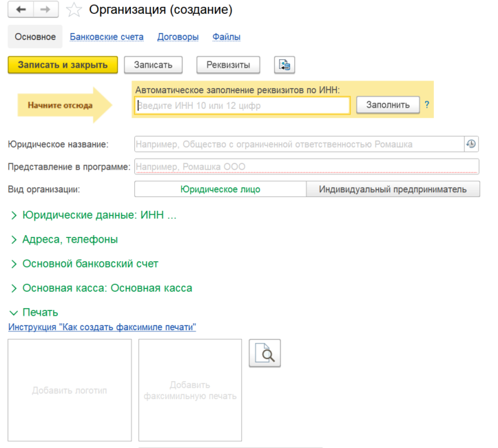Click Представление в программе field
The height and width of the screenshot is (448, 498).
[x=307, y=167]
